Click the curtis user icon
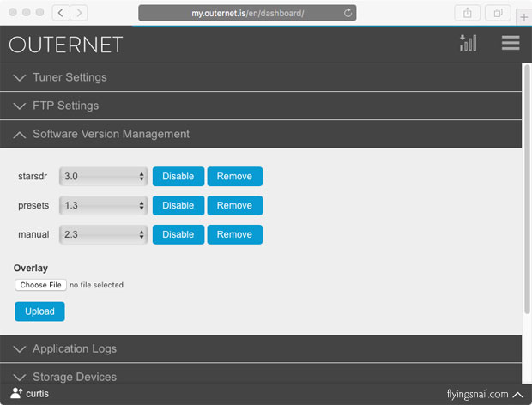532x405 pixels. (x=16, y=393)
